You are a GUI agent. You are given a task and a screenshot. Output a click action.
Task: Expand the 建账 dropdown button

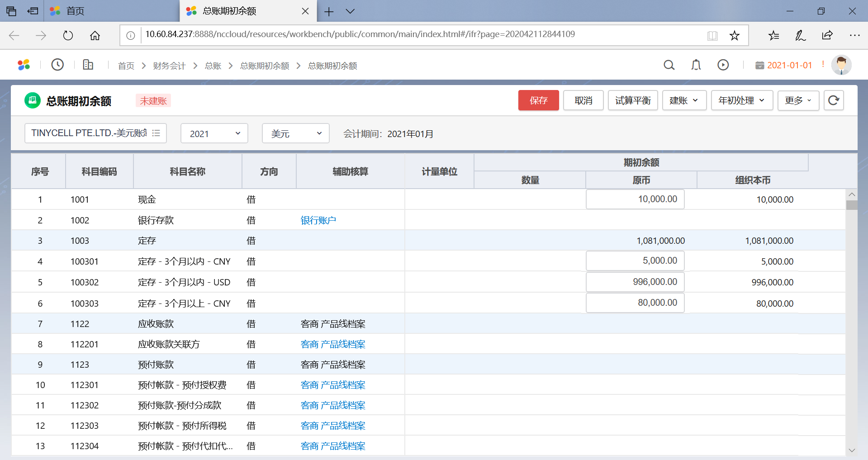tap(684, 100)
